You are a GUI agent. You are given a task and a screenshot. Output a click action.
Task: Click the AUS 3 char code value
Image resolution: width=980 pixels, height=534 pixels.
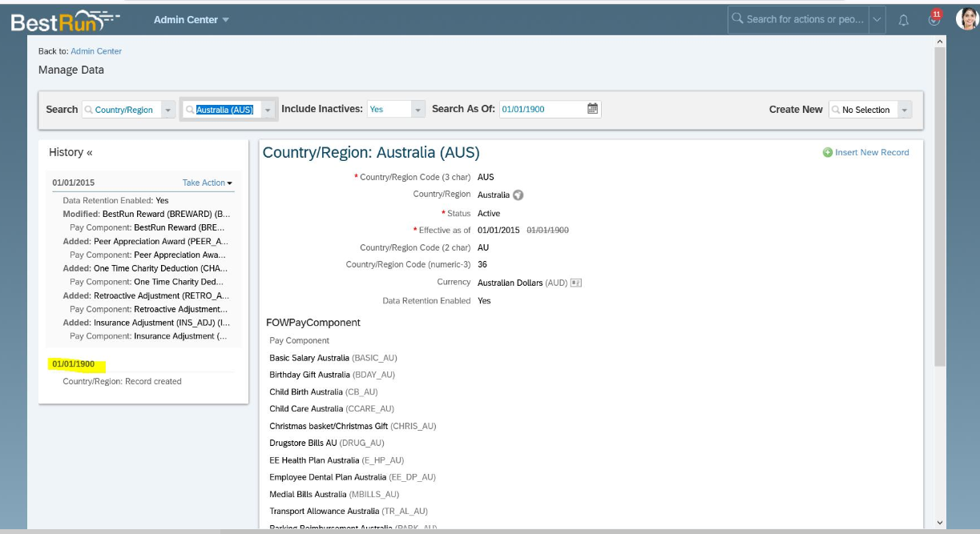coord(486,177)
